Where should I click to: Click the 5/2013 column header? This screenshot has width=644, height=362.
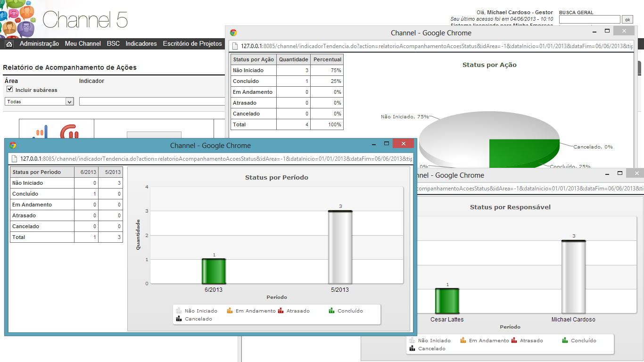click(110, 172)
